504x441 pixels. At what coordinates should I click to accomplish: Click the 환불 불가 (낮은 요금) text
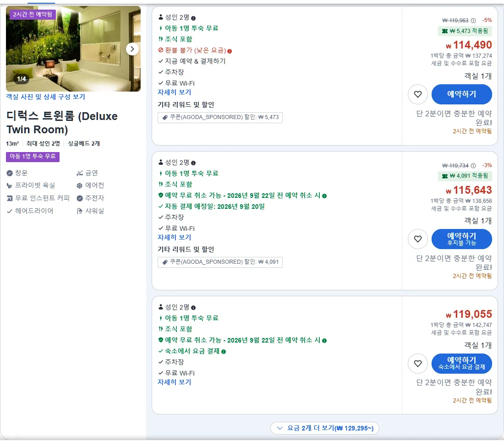(x=196, y=50)
